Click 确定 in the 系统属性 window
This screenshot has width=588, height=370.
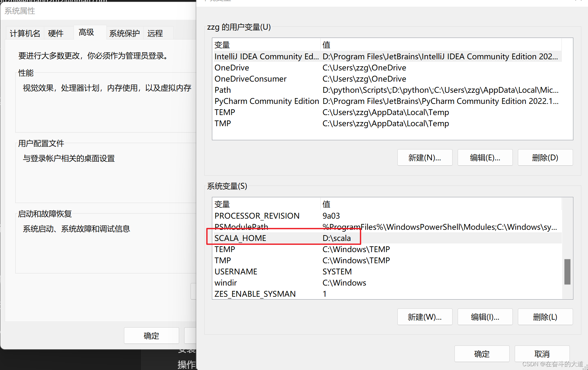[151, 336]
